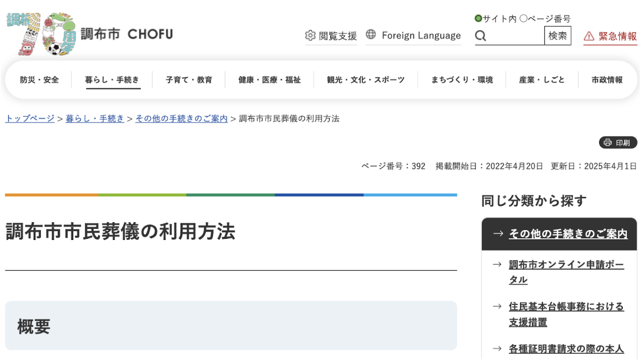Click arrow icon beside 調布市オンライン申請ポータル

coord(498,265)
